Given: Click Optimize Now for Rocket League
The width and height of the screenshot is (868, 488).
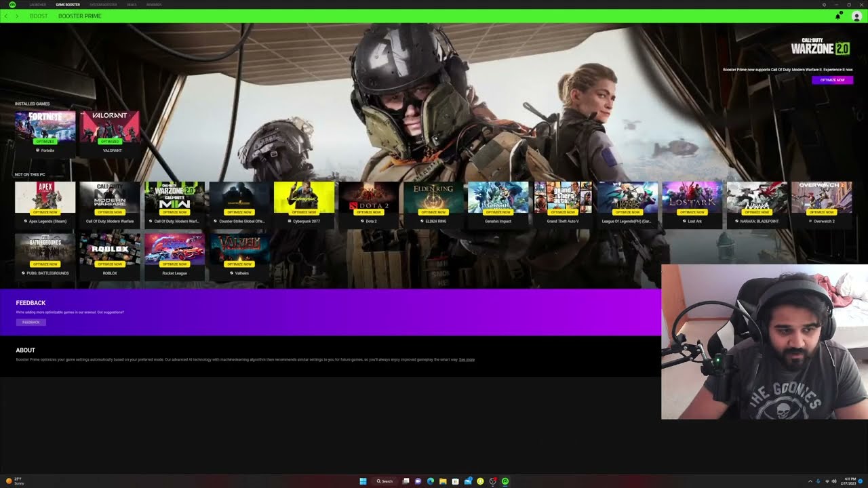Looking at the screenshot, I should 174,264.
